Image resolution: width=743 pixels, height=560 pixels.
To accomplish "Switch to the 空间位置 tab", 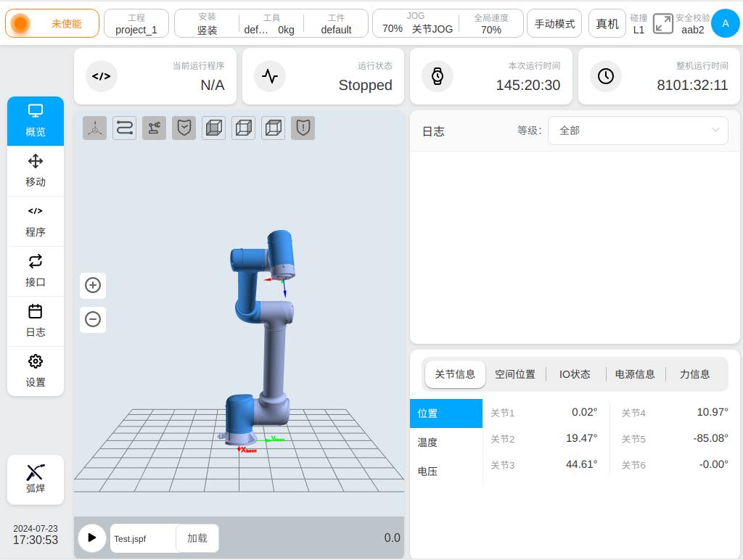I will (x=515, y=374).
